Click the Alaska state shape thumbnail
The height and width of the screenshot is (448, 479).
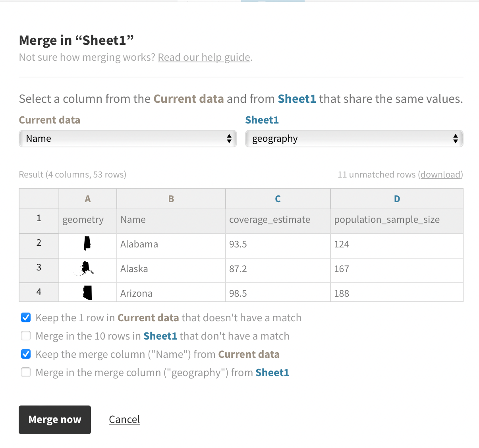(86, 268)
